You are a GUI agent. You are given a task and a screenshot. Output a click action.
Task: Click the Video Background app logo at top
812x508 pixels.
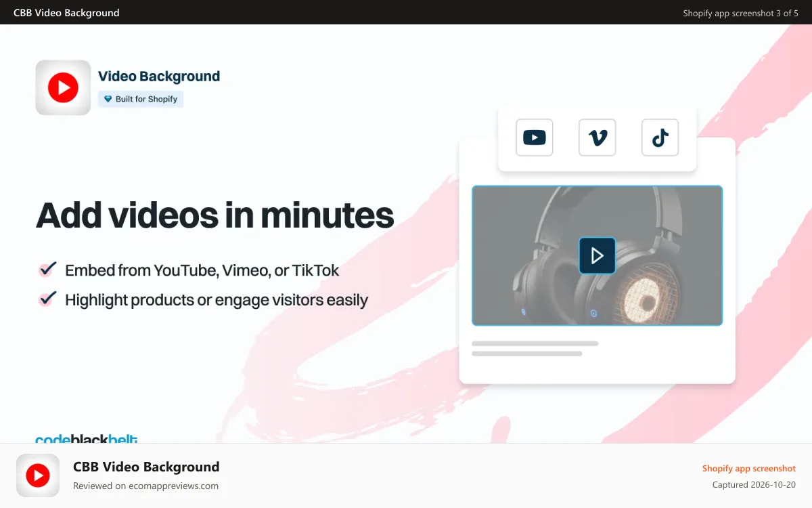(63, 87)
